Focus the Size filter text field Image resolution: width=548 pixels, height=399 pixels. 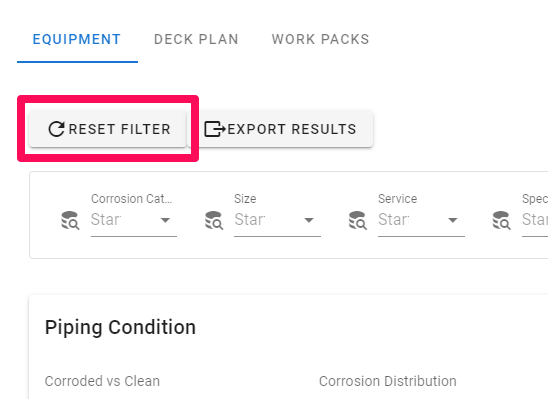(266, 220)
